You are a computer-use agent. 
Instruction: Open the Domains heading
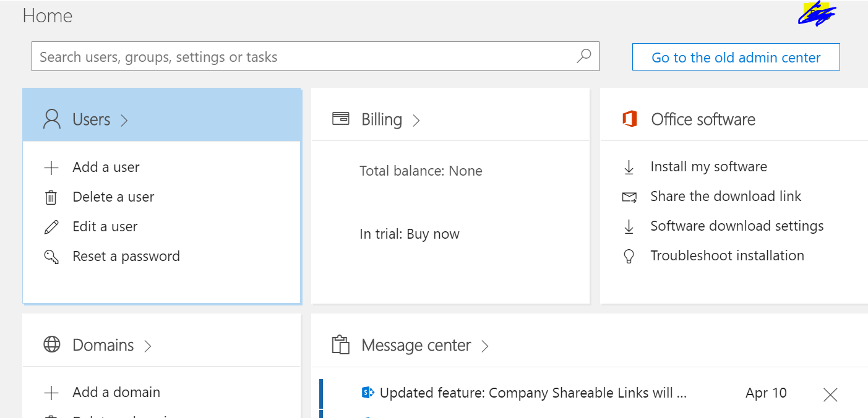click(103, 345)
